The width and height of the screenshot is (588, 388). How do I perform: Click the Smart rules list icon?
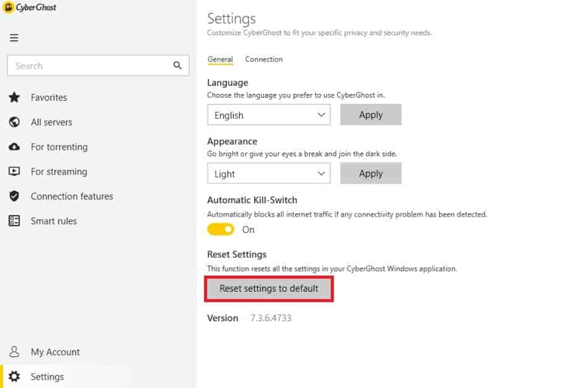click(14, 221)
